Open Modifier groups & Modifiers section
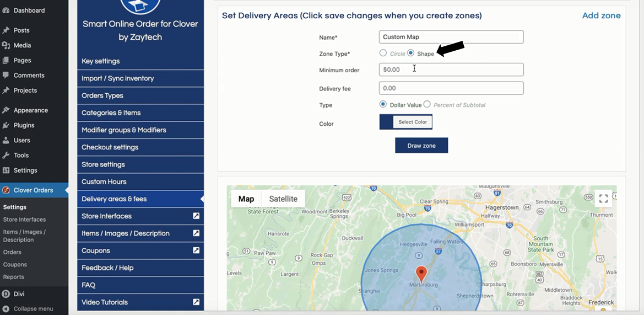Screen dimensions: 644x315 coord(140,130)
